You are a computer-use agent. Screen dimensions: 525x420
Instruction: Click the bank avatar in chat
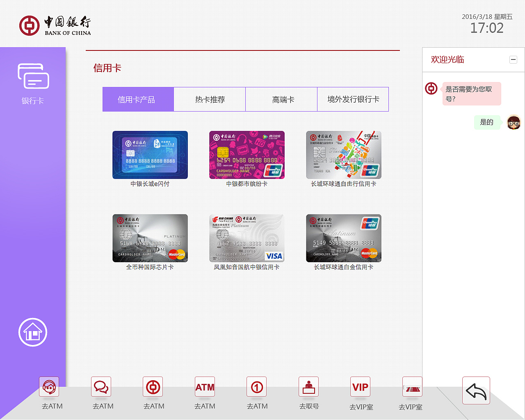431,88
